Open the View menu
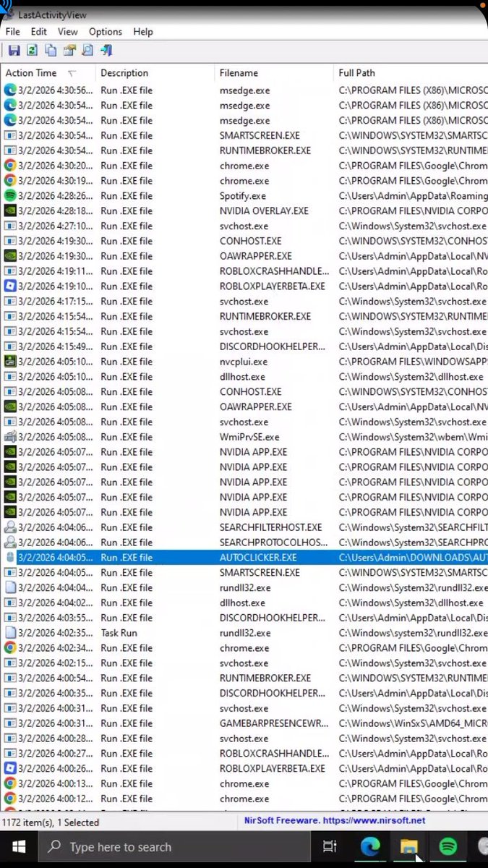488x868 pixels. [68, 32]
